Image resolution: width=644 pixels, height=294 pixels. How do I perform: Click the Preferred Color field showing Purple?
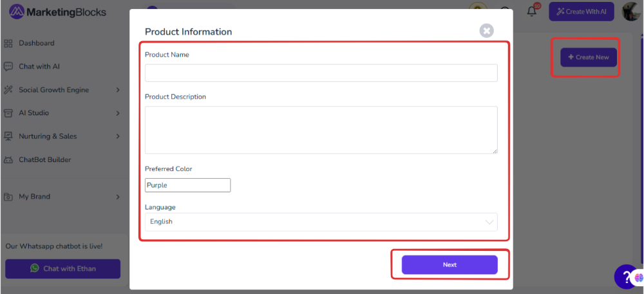pos(187,185)
